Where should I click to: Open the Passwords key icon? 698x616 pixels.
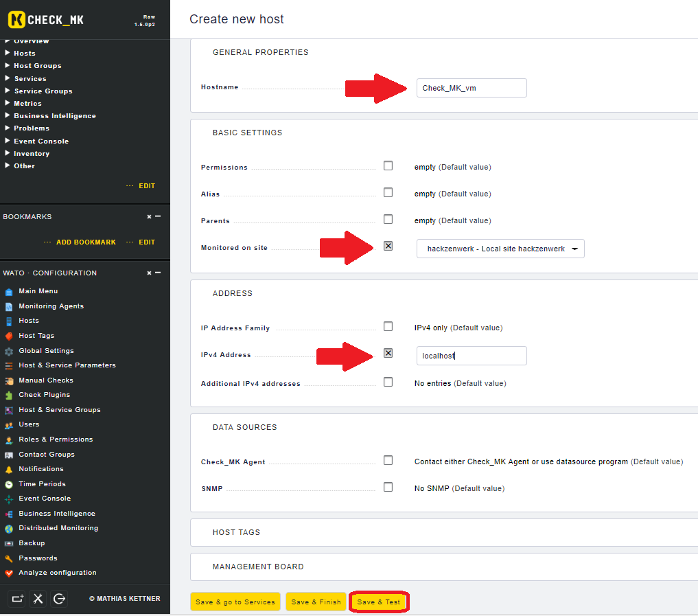pyautogui.click(x=9, y=558)
